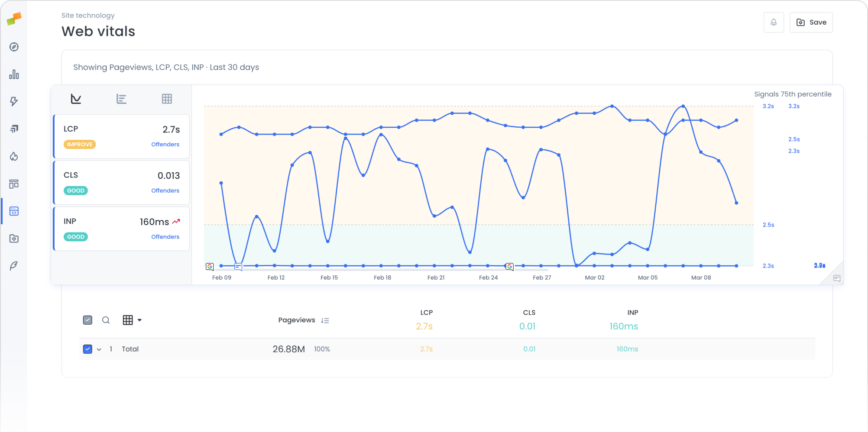Toggle the Total row checkbox in the table
The height and width of the screenshot is (432, 868).
tap(87, 349)
